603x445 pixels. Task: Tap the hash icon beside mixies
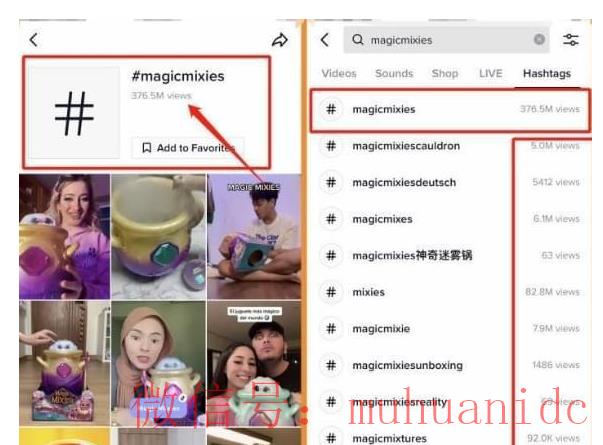(x=331, y=292)
